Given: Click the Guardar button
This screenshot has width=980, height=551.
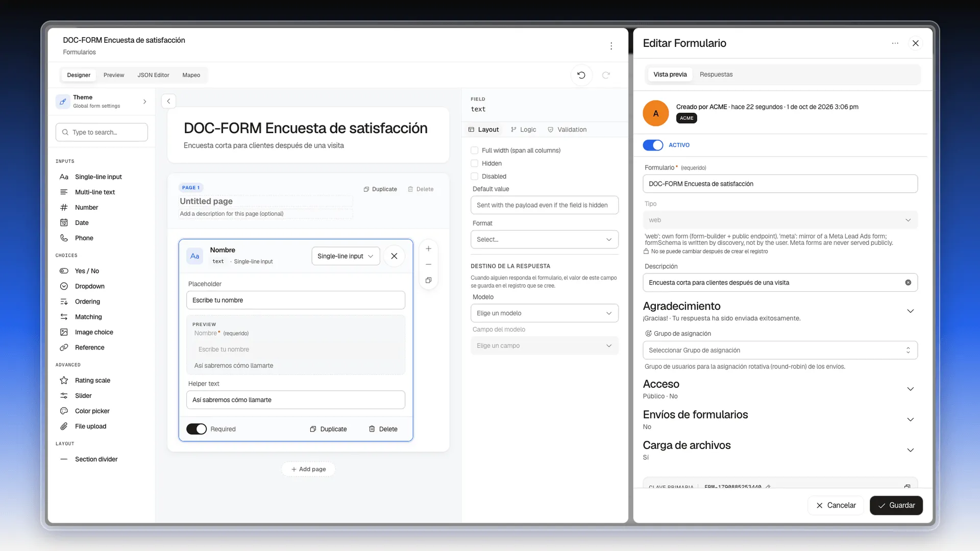Looking at the screenshot, I should click(x=896, y=506).
